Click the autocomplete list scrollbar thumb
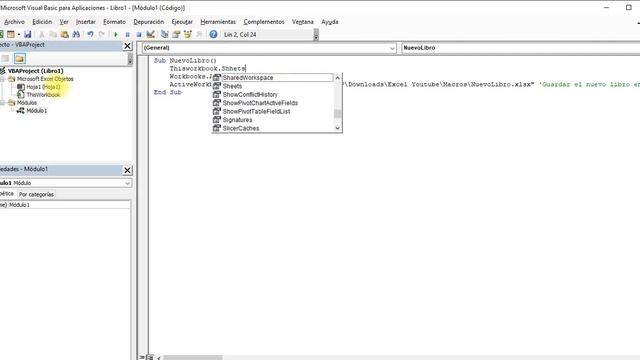The image size is (640, 360). [338, 113]
